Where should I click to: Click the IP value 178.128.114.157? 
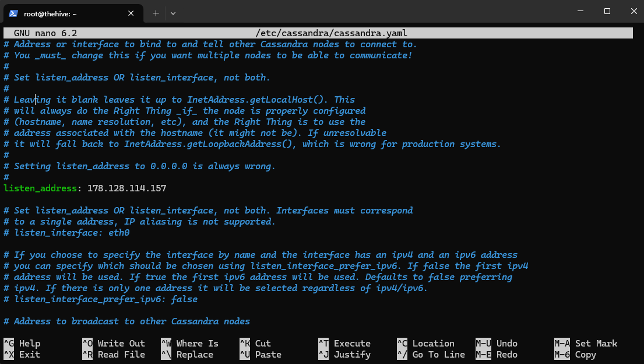point(127,188)
